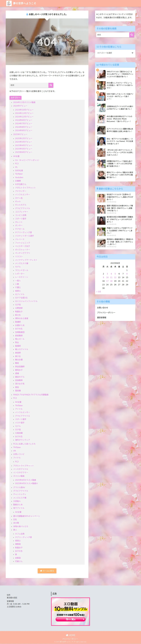Open the VR category link
This screenshot has height=644, width=141.
click(14, 451)
